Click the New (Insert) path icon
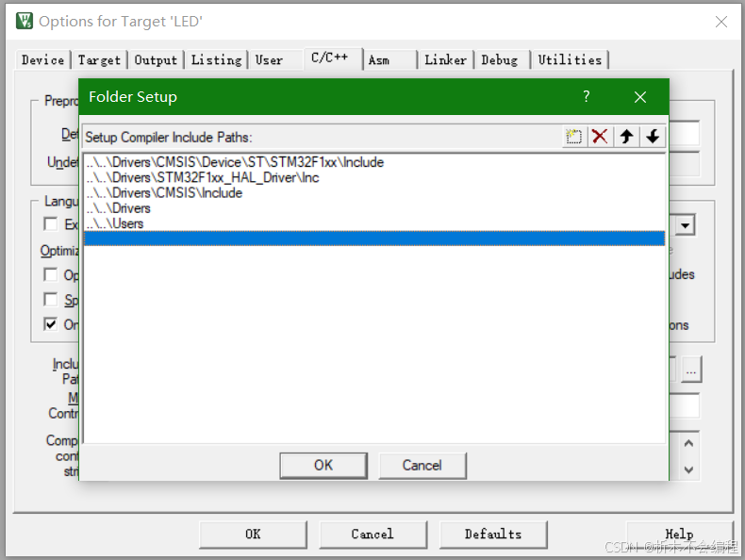The image size is (745, 560). pyautogui.click(x=574, y=137)
